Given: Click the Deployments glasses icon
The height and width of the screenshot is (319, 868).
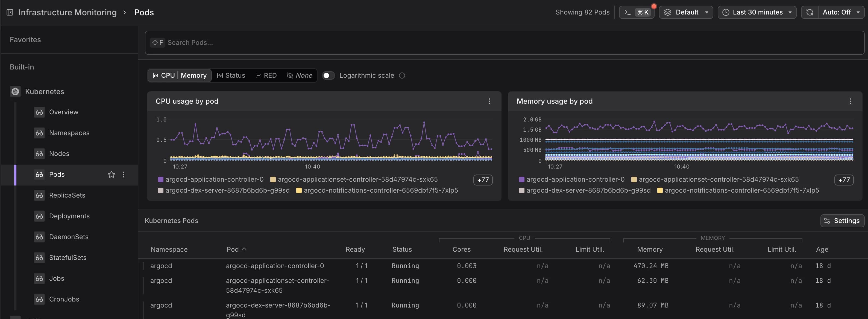Looking at the screenshot, I should coord(39,216).
